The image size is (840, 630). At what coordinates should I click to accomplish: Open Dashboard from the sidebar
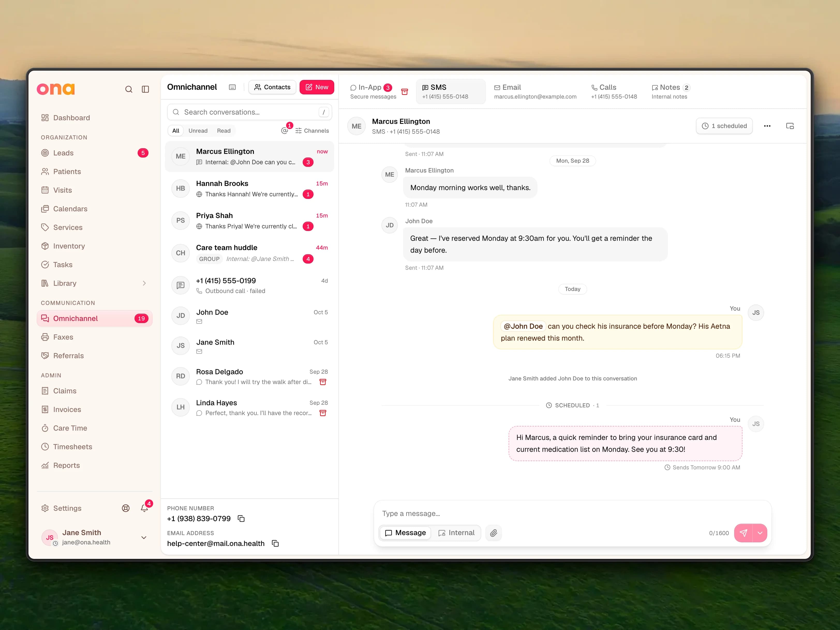point(95,118)
